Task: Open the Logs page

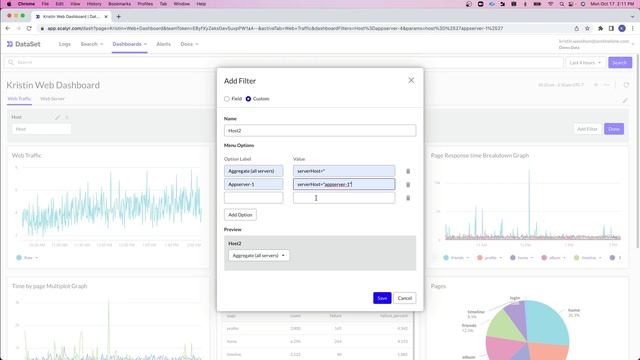Action: (x=64, y=44)
